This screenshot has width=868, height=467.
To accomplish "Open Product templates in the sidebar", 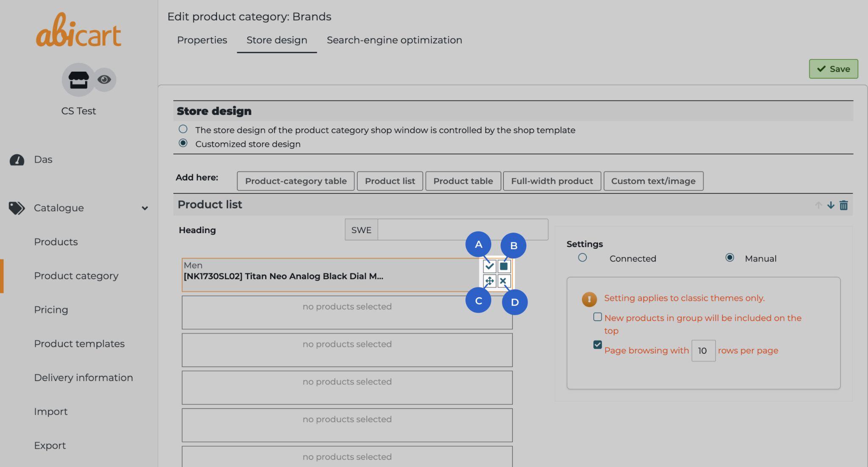I will pos(79,344).
